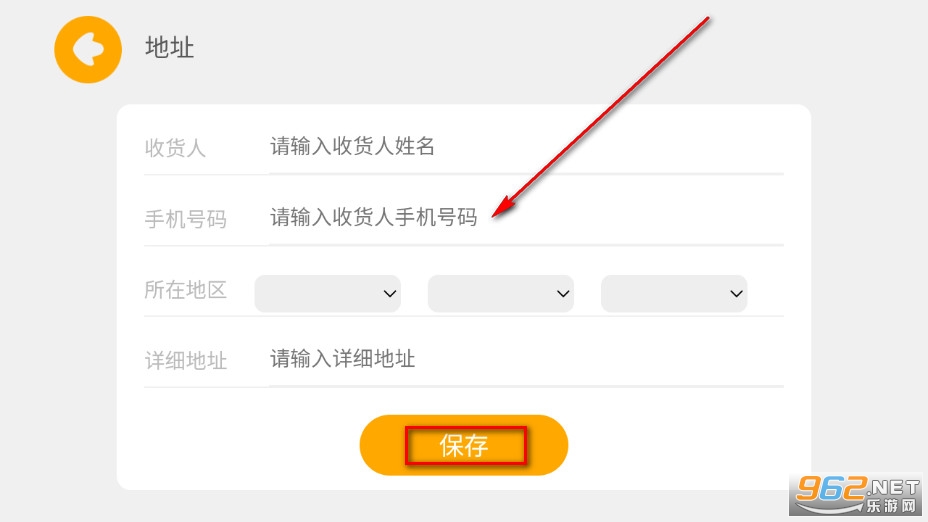
Task: Open the last region dropdown box
Action: pos(674,293)
